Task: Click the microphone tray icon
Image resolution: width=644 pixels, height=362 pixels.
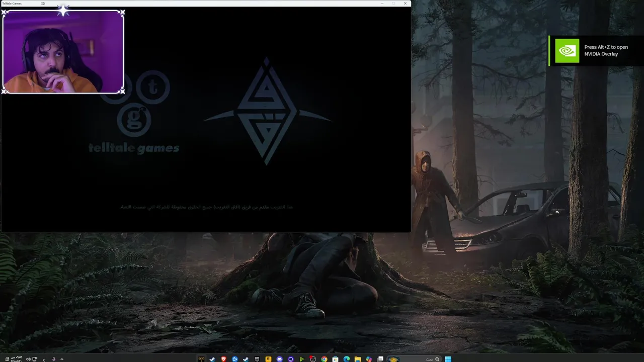Action: tap(54, 359)
